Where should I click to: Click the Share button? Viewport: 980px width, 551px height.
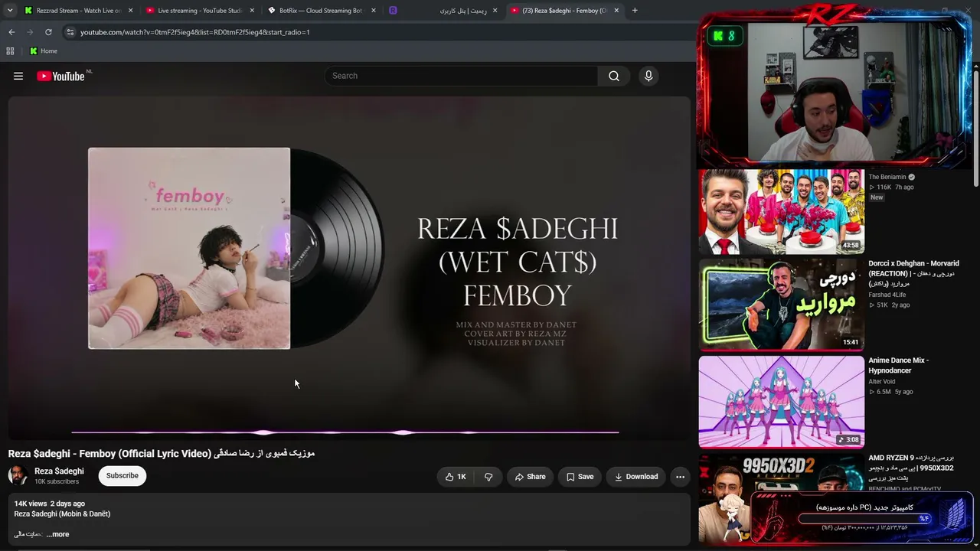(x=530, y=477)
